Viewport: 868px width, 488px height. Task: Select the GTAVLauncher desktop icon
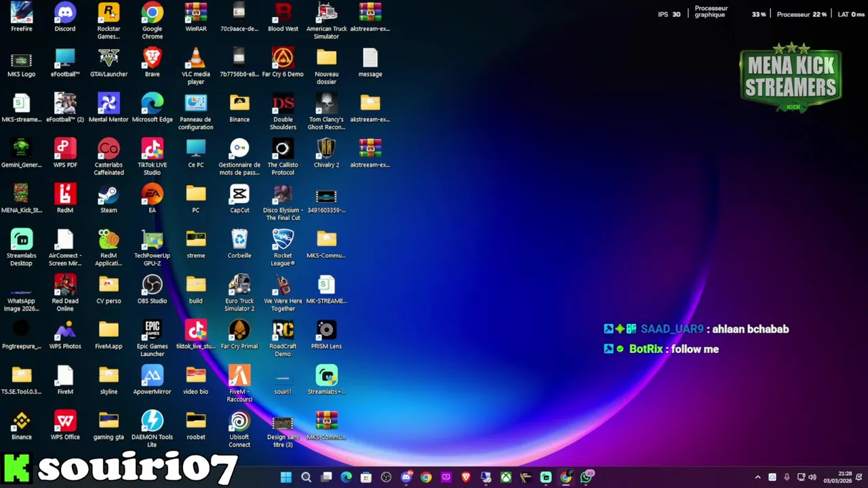coord(108,62)
